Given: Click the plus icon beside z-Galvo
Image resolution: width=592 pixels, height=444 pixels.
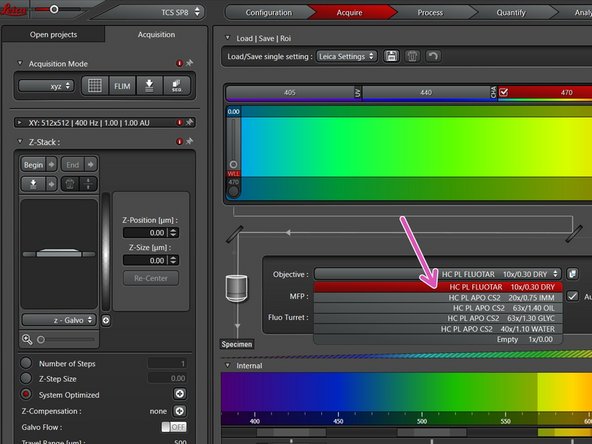Looking at the screenshot, I should (x=106, y=321).
